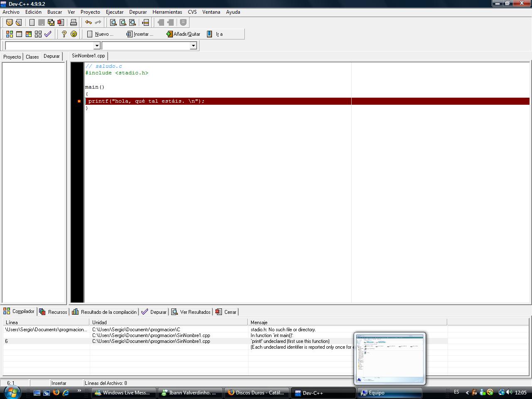The height and width of the screenshot is (399, 532).
Task: Expand the second member list dropdown
Action: click(193, 46)
